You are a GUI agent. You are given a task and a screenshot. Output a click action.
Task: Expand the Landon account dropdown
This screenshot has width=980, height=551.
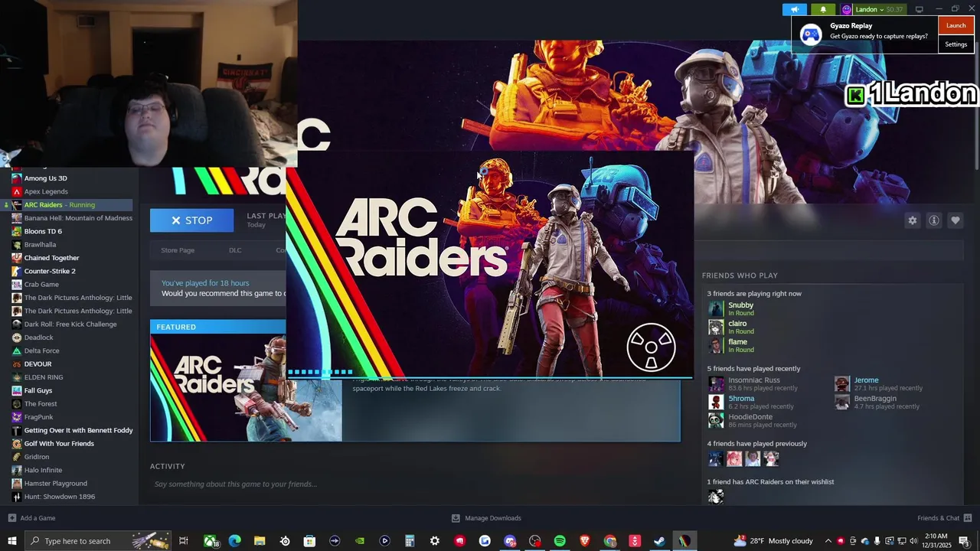(881, 9)
